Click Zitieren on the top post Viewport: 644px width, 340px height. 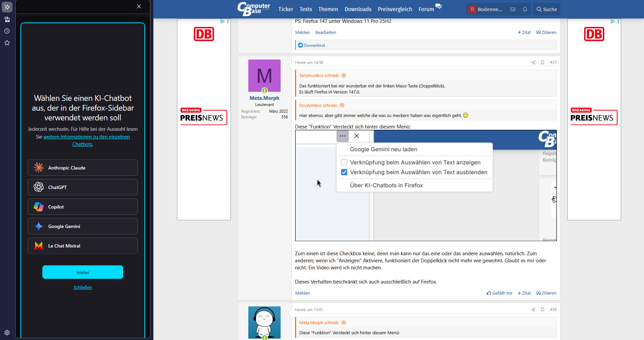(546, 33)
